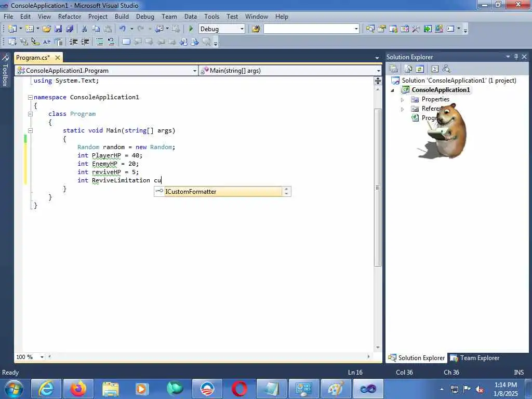
Task: Open the File menu
Action: pos(8,17)
